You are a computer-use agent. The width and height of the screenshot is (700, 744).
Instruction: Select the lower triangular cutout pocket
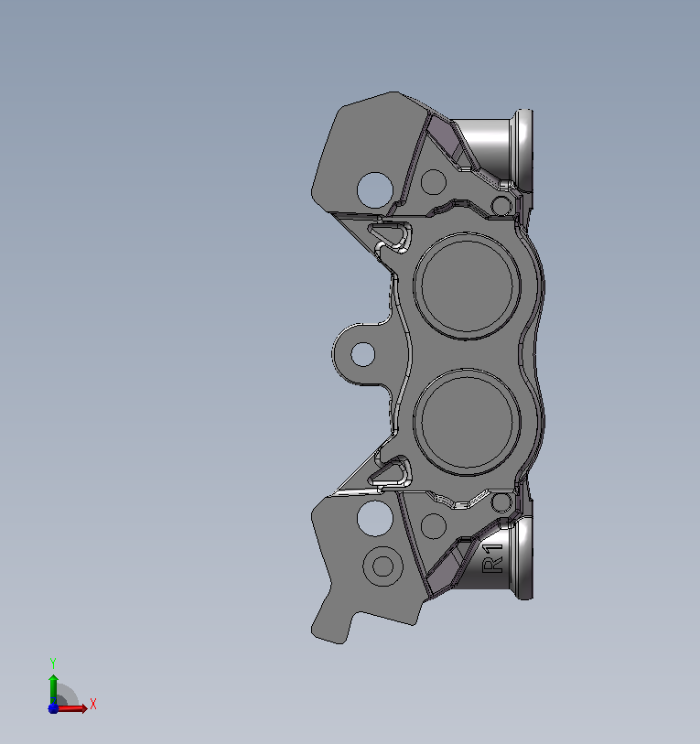(x=391, y=472)
